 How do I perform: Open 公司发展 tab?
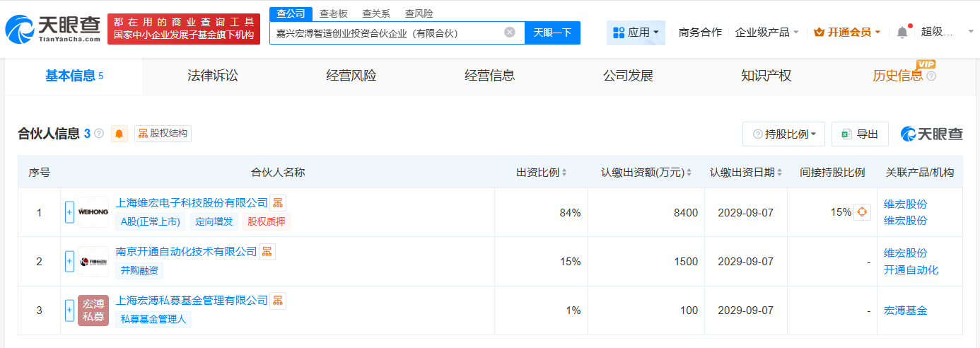628,76
